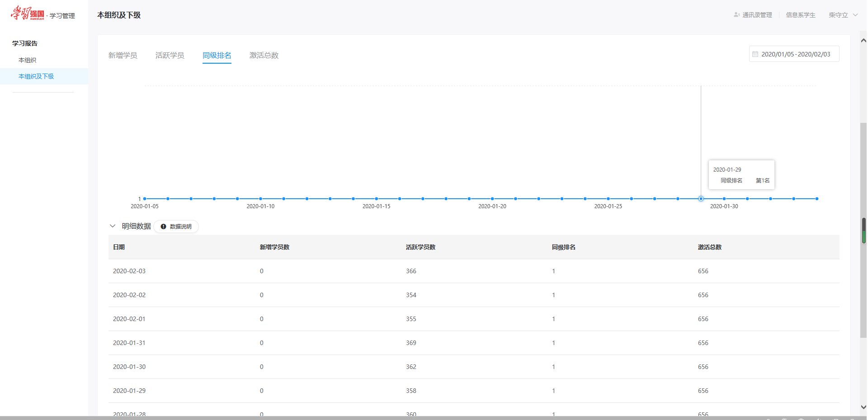Click the calendar icon in date range

[x=755, y=54]
